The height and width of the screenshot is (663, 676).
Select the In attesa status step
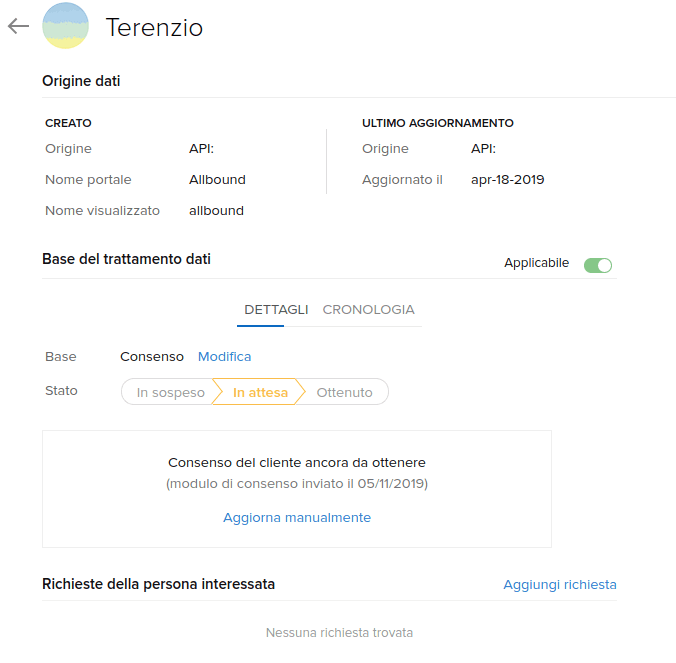tap(260, 393)
